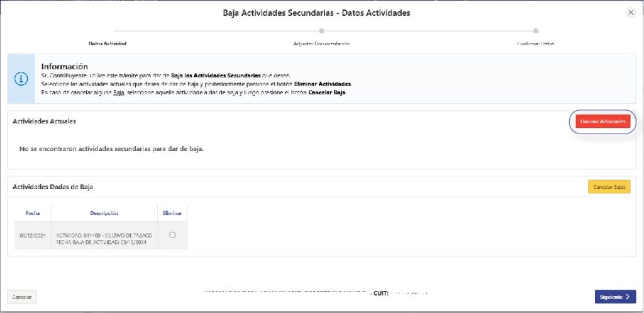The height and width of the screenshot is (313, 644).
Task: Click the Fecha column header
Action: (x=33, y=213)
